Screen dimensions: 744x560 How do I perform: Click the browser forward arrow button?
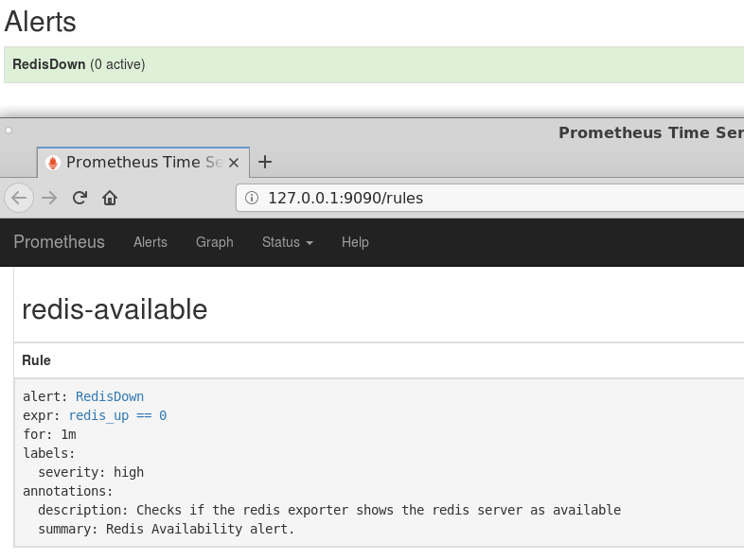(49, 198)
